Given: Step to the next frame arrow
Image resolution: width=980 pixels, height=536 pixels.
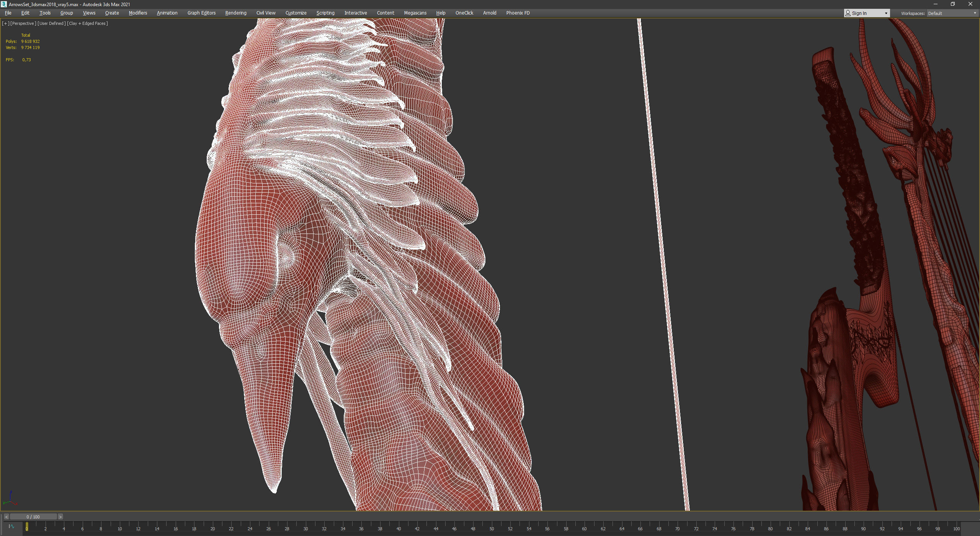Looking at the screenshot, I should (x=60, y=517).
